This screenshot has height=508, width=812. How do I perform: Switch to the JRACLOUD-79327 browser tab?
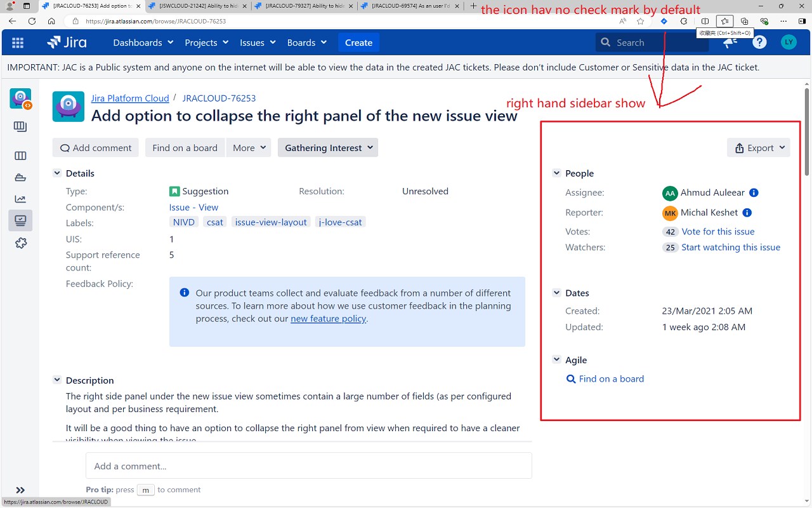304,6
